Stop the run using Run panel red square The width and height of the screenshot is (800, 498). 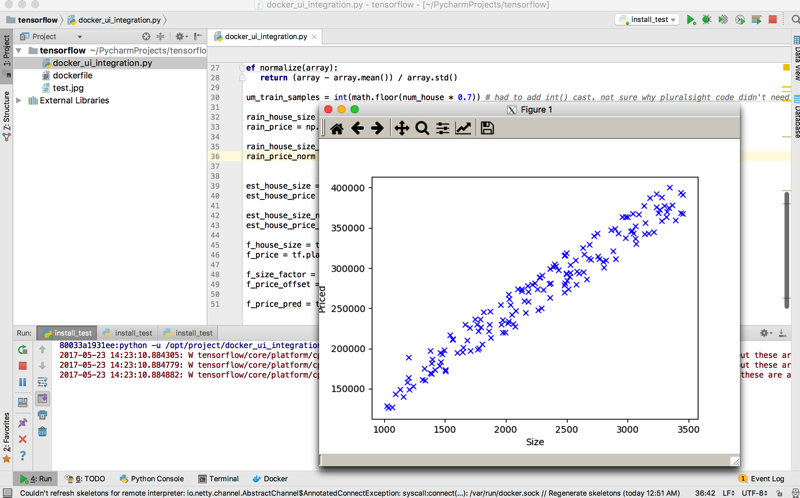(22, 366)
